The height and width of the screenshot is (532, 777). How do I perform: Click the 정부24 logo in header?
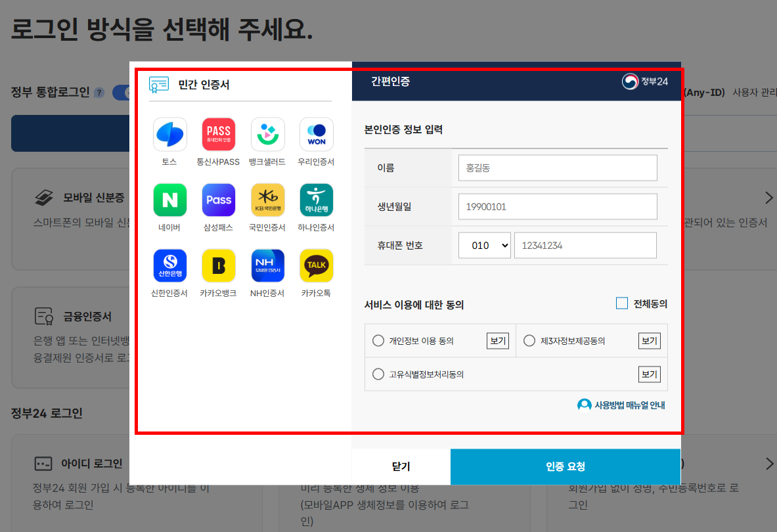645,81
